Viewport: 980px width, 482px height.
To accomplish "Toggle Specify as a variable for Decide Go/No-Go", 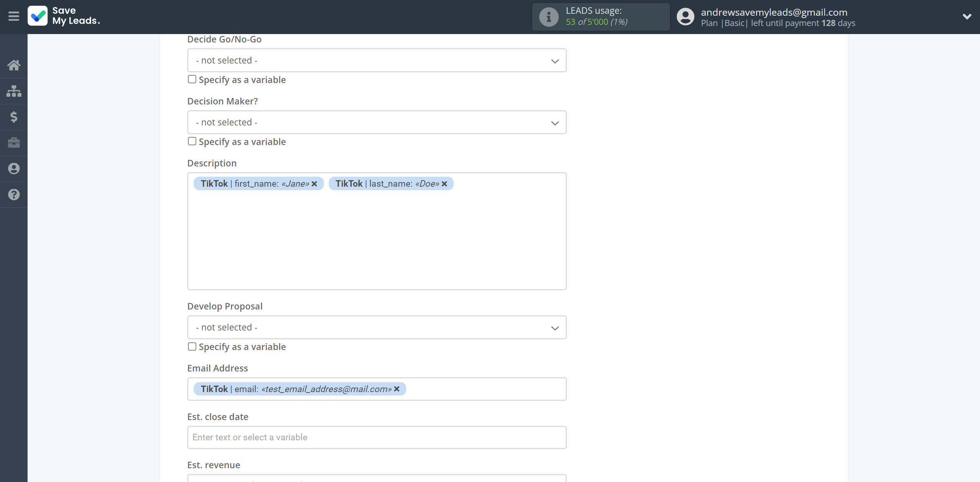I will pyautogui.click(x=191, y=79).
